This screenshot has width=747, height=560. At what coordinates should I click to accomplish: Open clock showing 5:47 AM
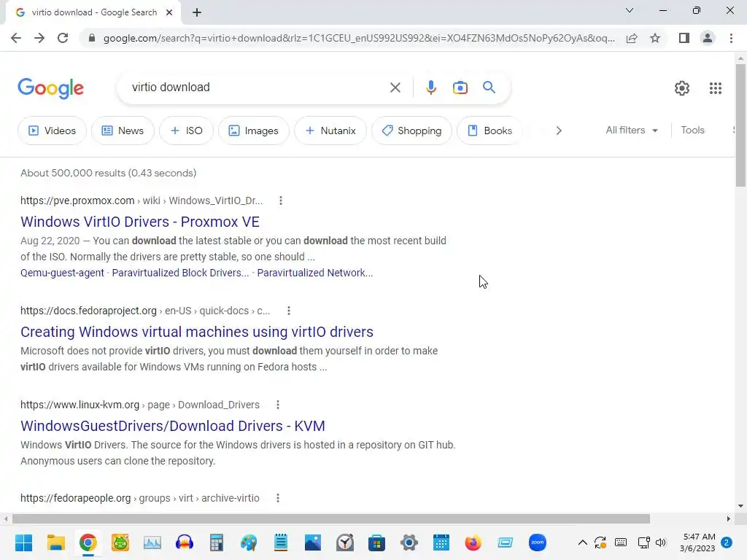(x=697, y=542)
